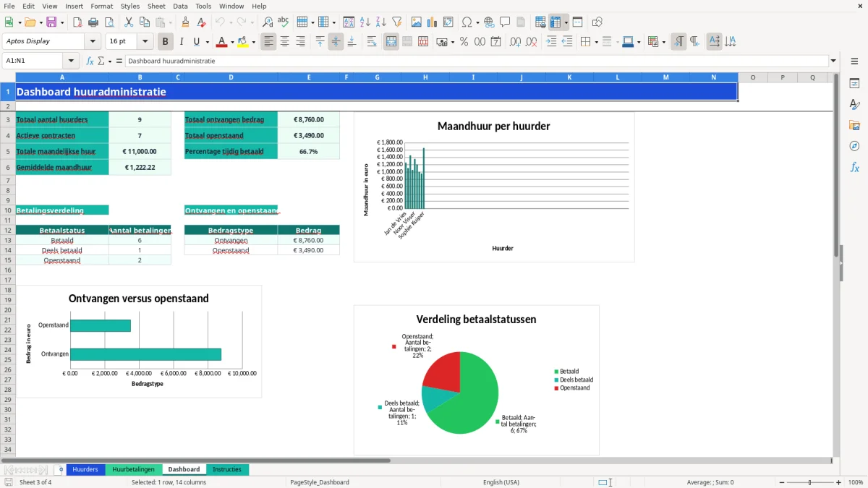Image resolution: width=868 pixels, height=488 pixels.
Task: Select row header 13
Action: point(8,240)
